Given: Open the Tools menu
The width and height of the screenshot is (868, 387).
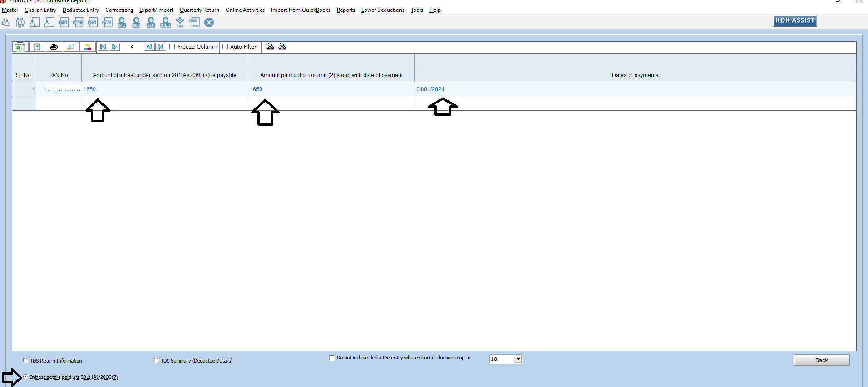Looking at the screenshot, I should click(417, 10).
